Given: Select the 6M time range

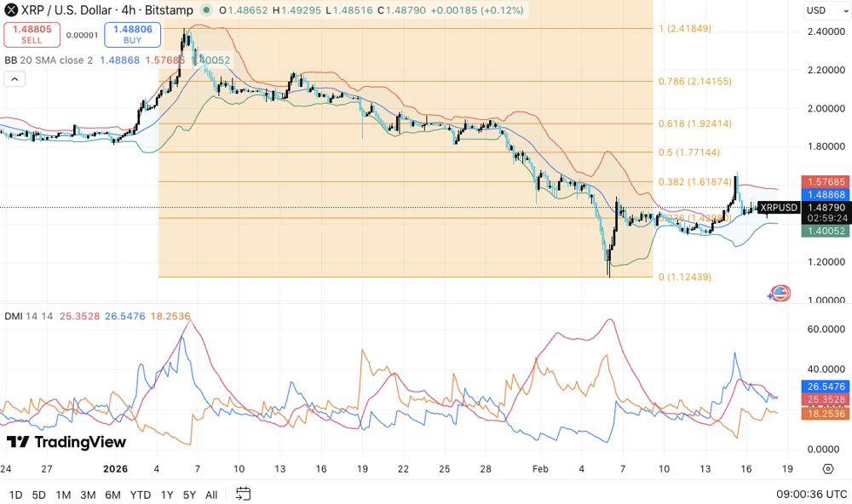Looking at the screenshot, I should coord(113,495).
